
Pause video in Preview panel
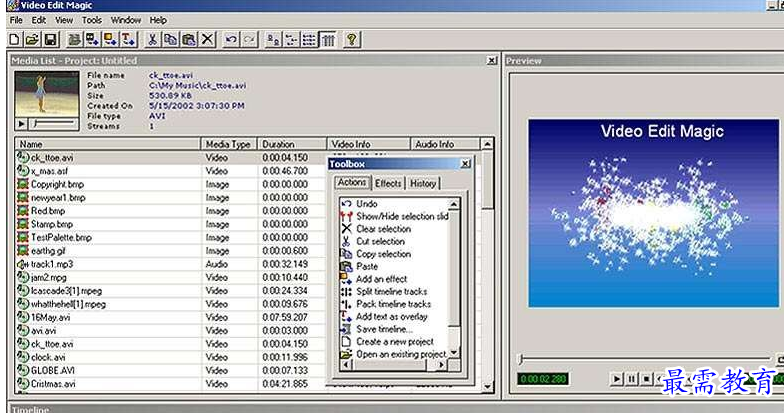[x=632, y=379]
